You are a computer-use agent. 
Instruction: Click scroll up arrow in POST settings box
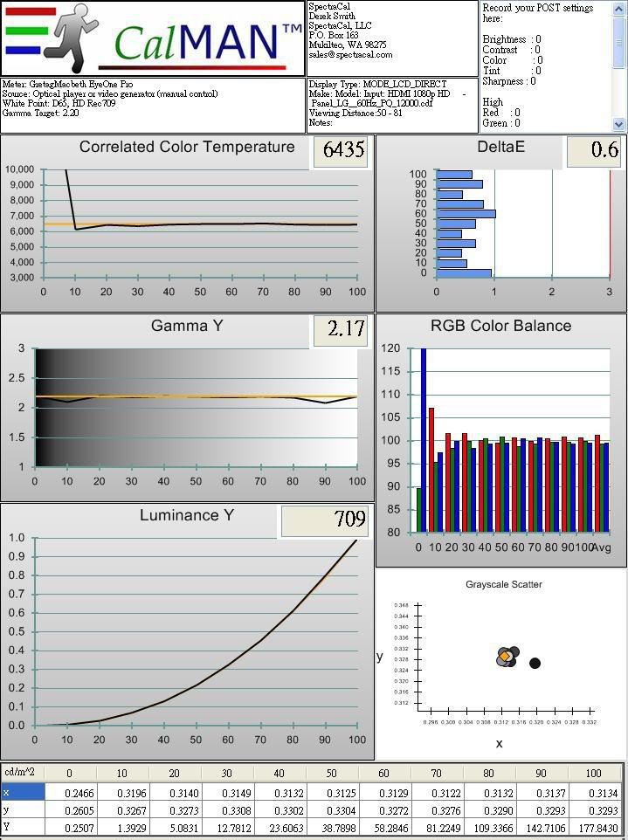(618, 9)
